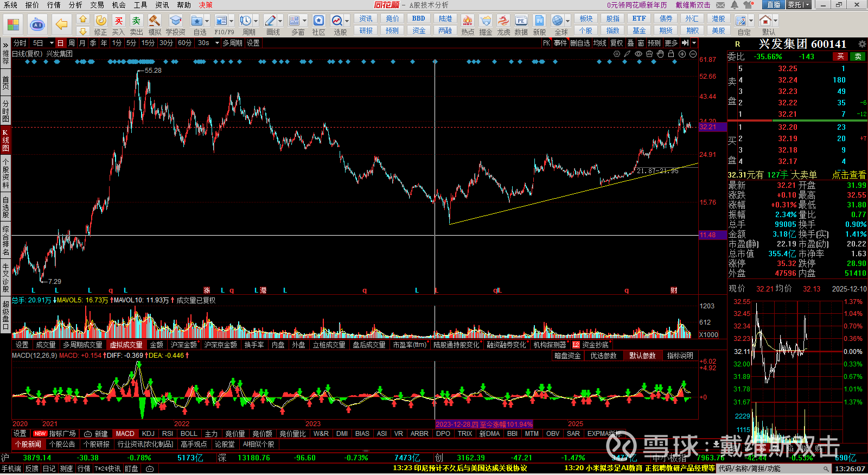The image size is (868, 475).
Task: Open dropdown arrow next to 自定 icon
Action: click(750, 21)
